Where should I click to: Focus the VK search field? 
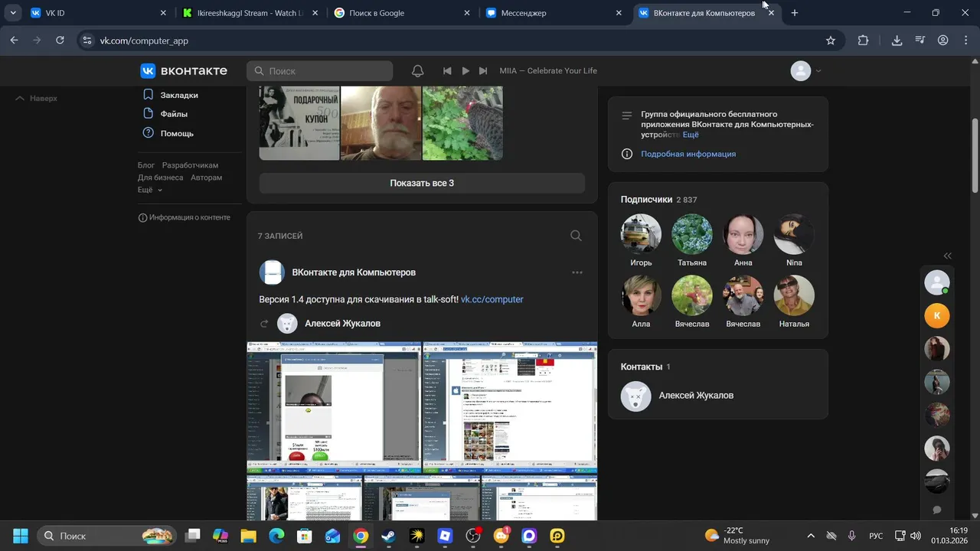pyautogui.click(x=319, y=70)
